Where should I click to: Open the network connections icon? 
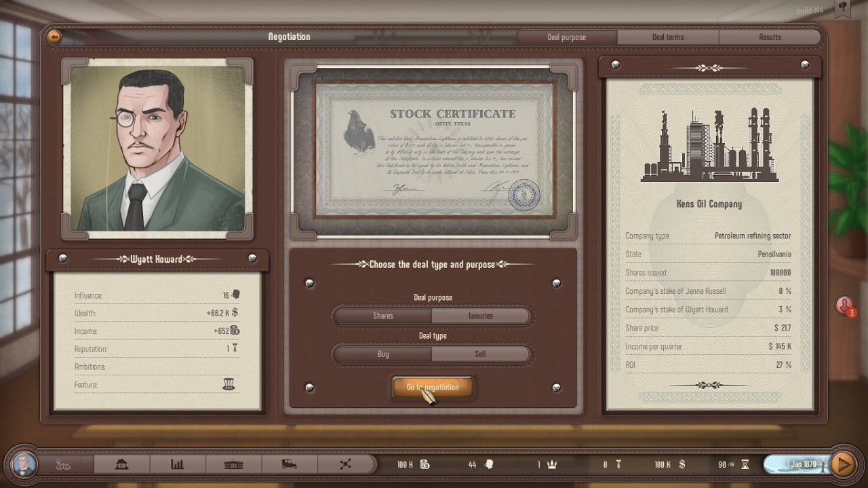click(345, 464)
